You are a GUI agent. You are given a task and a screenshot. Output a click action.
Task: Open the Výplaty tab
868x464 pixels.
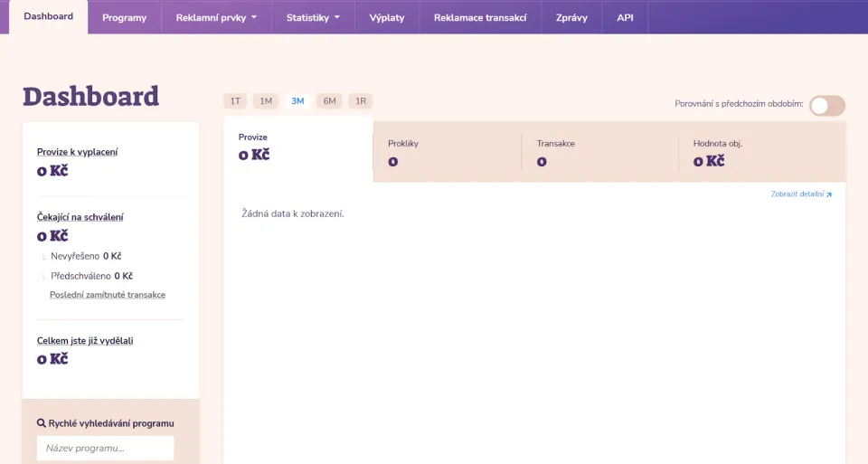click(x=387, y=18)
